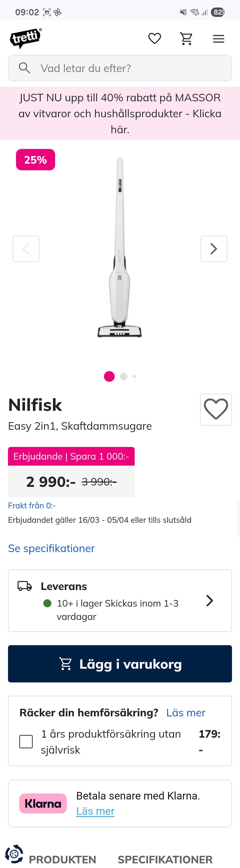Expand Leverans delivery details chevron

(209, 600)
